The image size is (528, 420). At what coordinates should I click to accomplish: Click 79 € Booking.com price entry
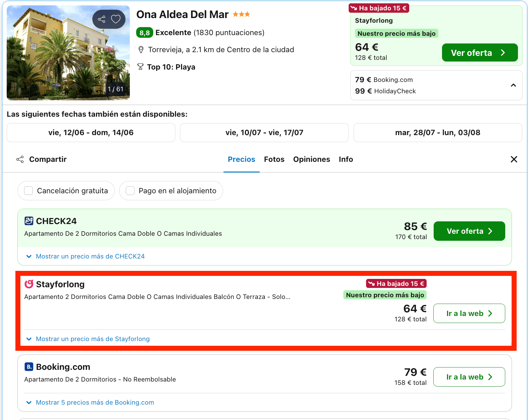click(x=384, y=80)
